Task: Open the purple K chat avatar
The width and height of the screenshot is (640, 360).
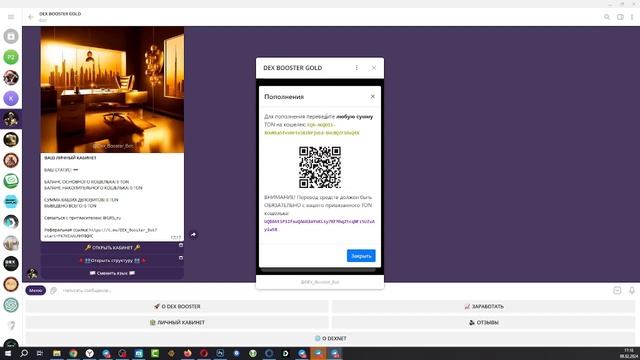Action: 11,98
